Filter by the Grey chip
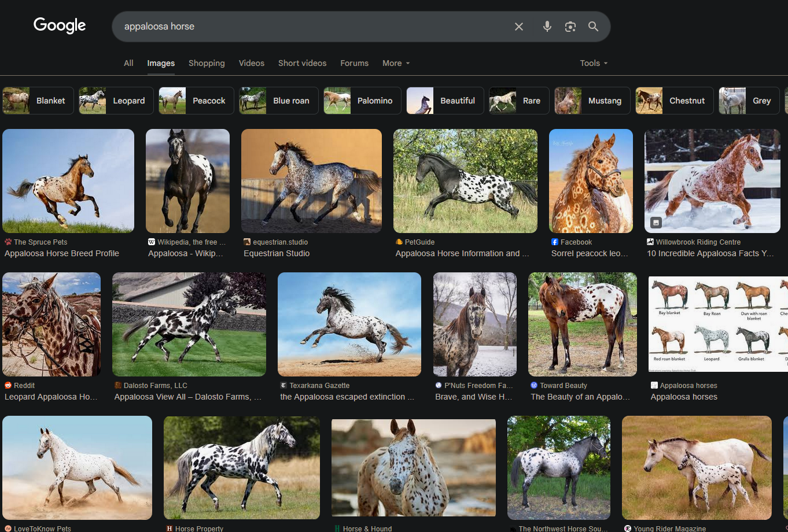This screenshot has width=788, height=532. (749, 101)
